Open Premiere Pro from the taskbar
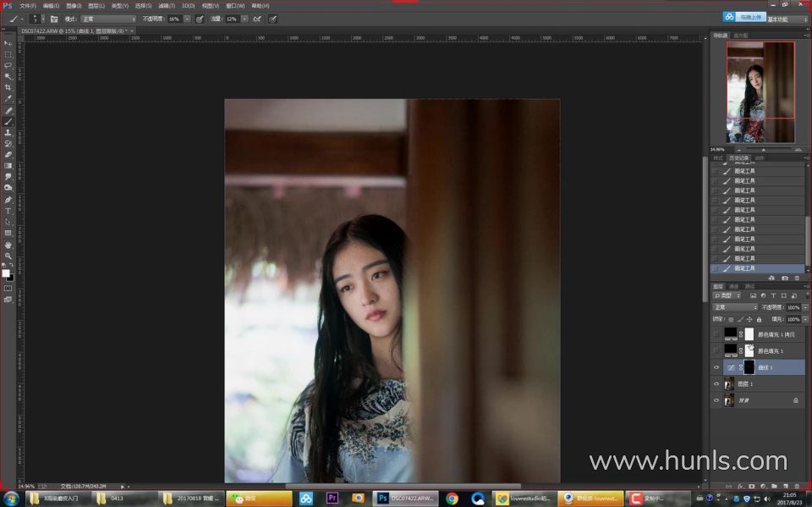The width and height of the screenshot is (812, 507). tap(332, 499)
